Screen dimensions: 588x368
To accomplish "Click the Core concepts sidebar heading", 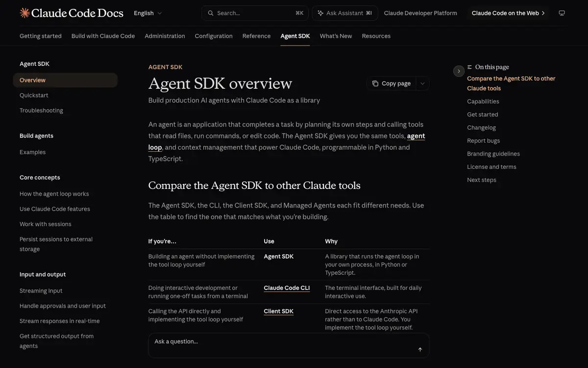I will (x=40, y=178).
